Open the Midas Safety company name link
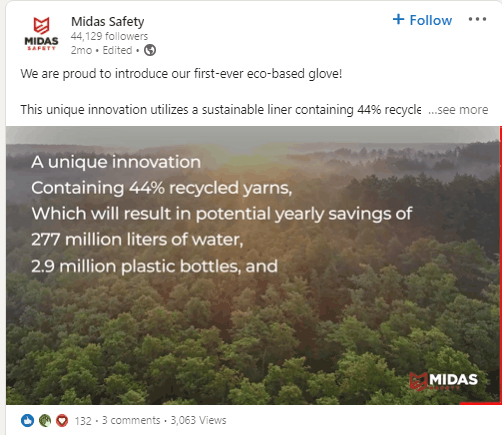Screen dimensions: 502x435 (x=108, y=22)
